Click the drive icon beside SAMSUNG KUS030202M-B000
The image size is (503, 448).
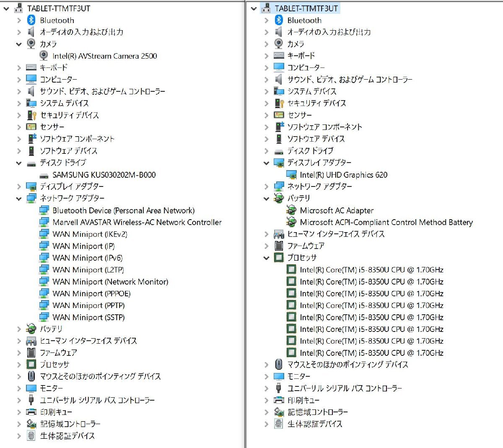(44, 175)
